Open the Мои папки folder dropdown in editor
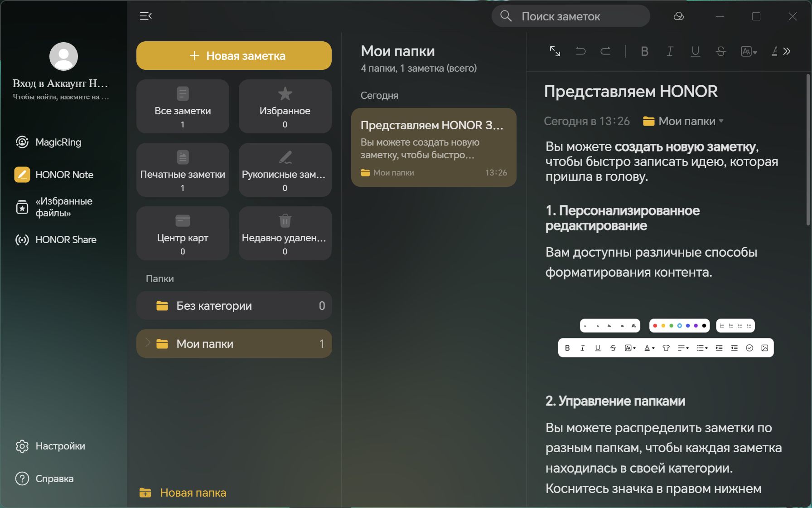This screenshot has height=508, width=812. [683, 121]
